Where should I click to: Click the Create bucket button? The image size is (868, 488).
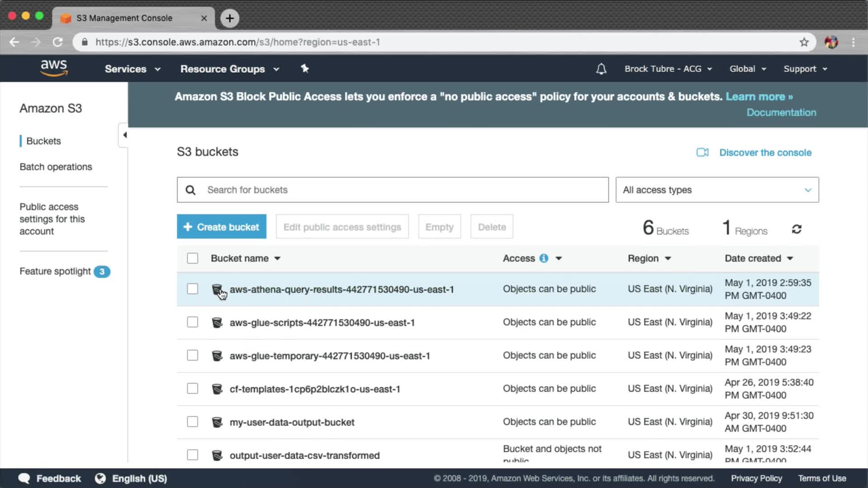(222, 227)
